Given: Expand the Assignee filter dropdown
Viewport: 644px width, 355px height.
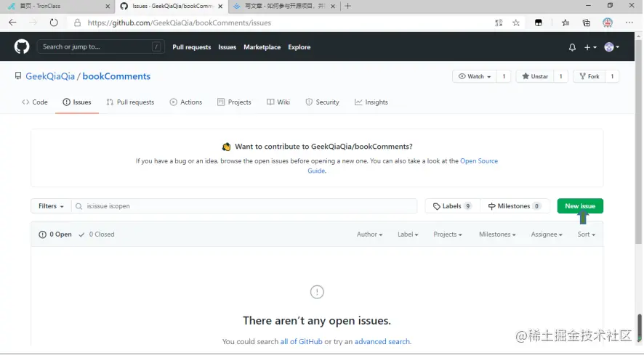Looking at the screenshot, I should (547, 234).
